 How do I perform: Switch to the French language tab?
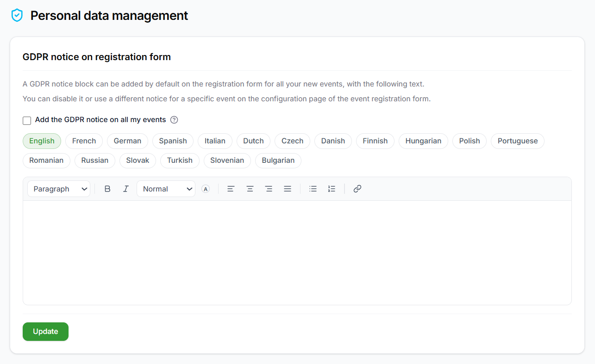84,141
